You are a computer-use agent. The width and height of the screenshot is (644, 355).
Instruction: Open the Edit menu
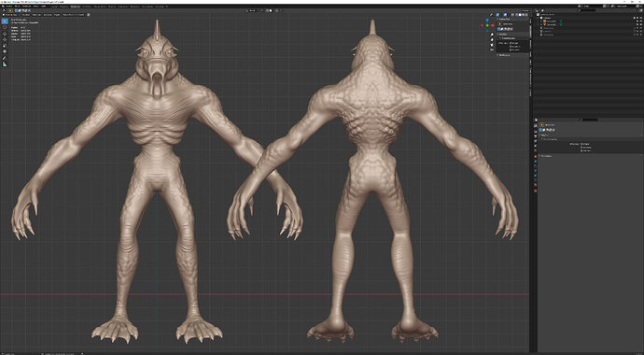pos(17,7)
